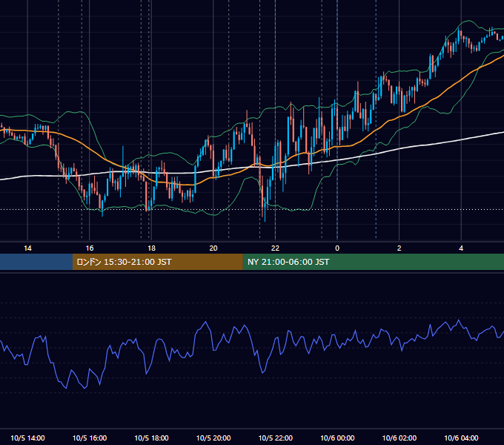Click the 10/5 18:00 timestamp on oscillator axis
Viewport: 504px width, 445px height.
[151, 438]
